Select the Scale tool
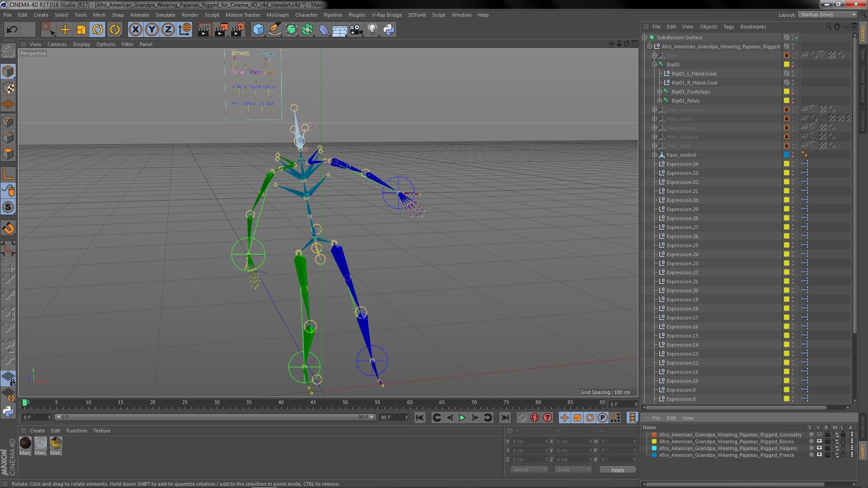The height and width of the screenshot is (488, 868). 81,30
